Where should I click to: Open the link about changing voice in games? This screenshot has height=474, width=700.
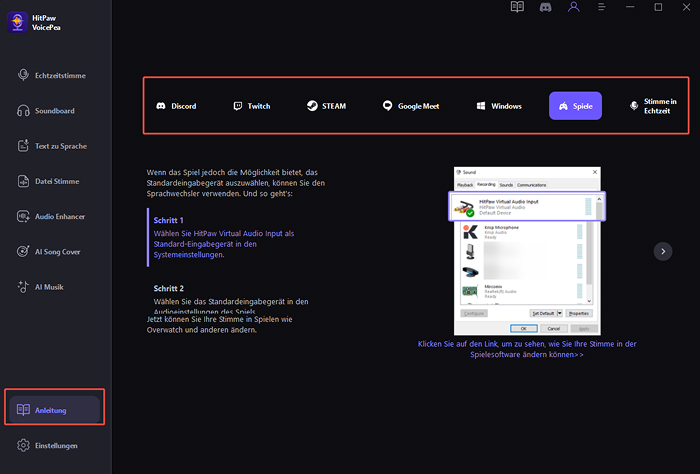click(x=527, y=349)
